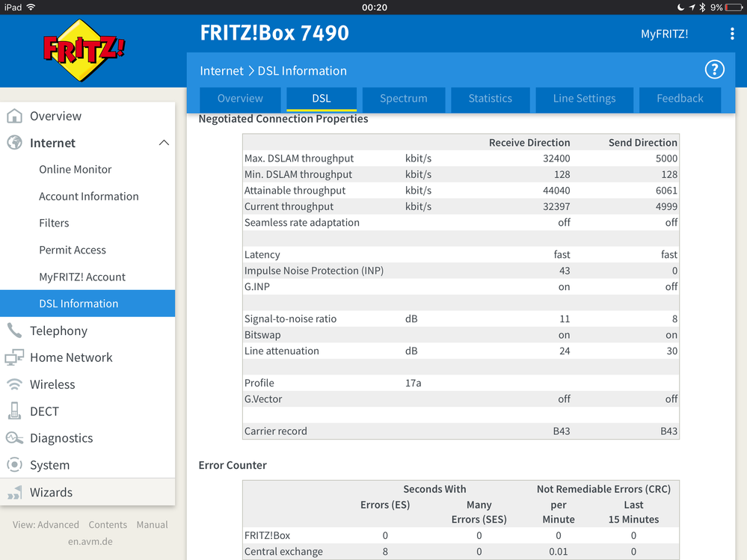The image size is (747, 560).
Task: Open the Statistics tab
Action: 491,99
